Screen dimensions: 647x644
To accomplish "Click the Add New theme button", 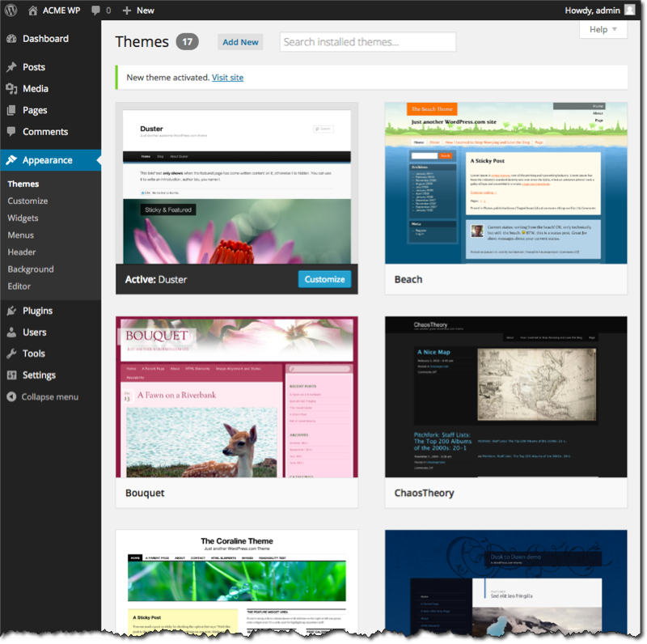I will point(240,42).
